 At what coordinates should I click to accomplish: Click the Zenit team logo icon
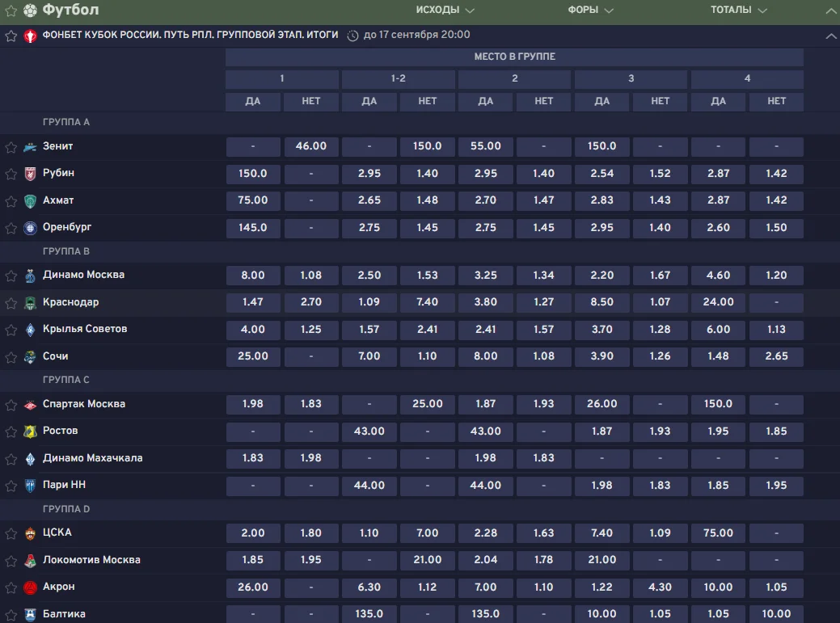(31, 146)
